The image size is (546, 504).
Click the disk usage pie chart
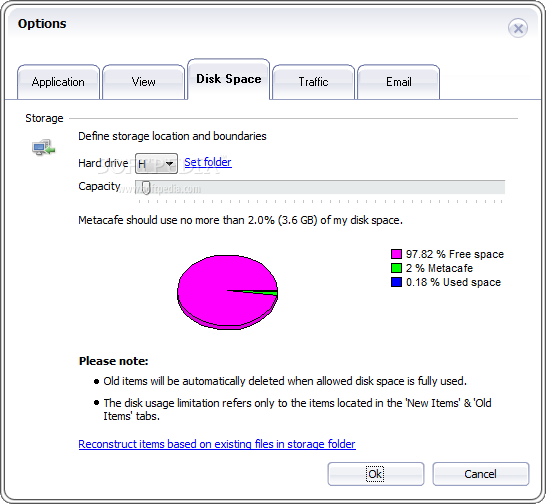pyautogui.click(x=227, y=292)
